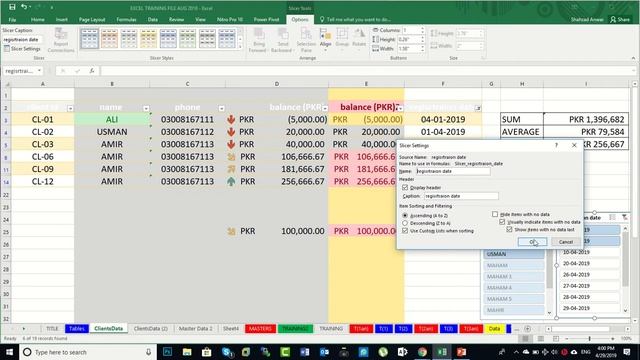Viewport: 640px width, 360px height.
Task: Open the ClientsData (2) sheet tab
Action: [151, 329]
